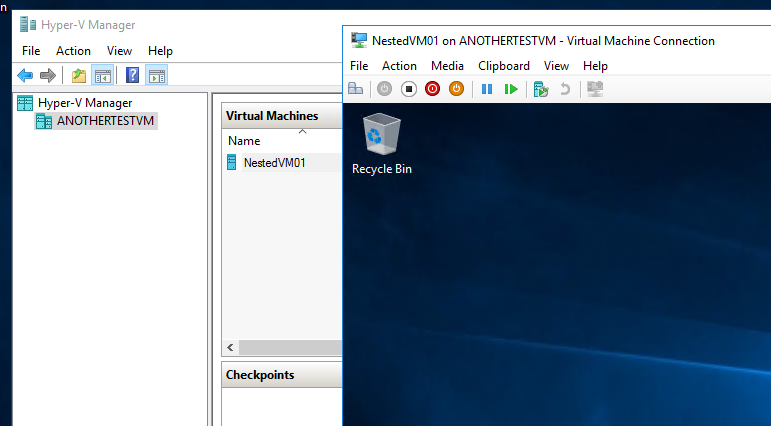Open Action menu in Virtual Machine Connection
771x426 pixels.
[x=399, y=65]
